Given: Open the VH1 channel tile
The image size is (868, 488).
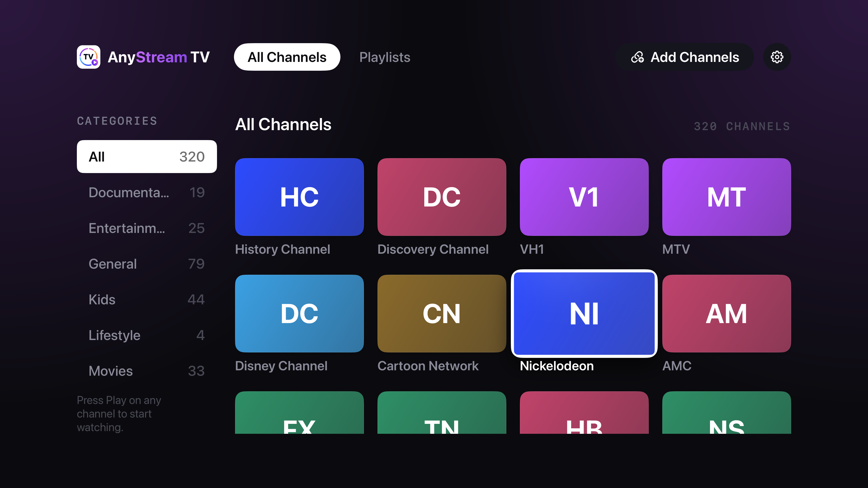Looking at the screenshot, I should coord(584,197).
